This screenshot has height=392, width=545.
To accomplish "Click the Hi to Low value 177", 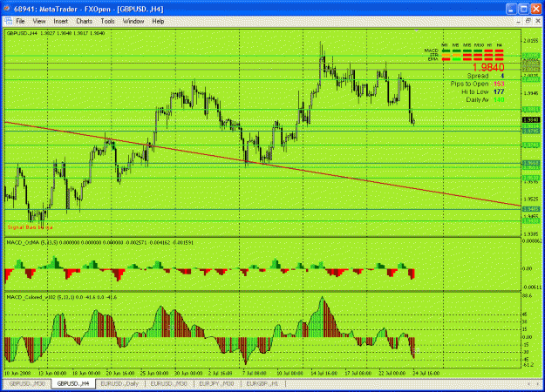I will pos(499,91).
